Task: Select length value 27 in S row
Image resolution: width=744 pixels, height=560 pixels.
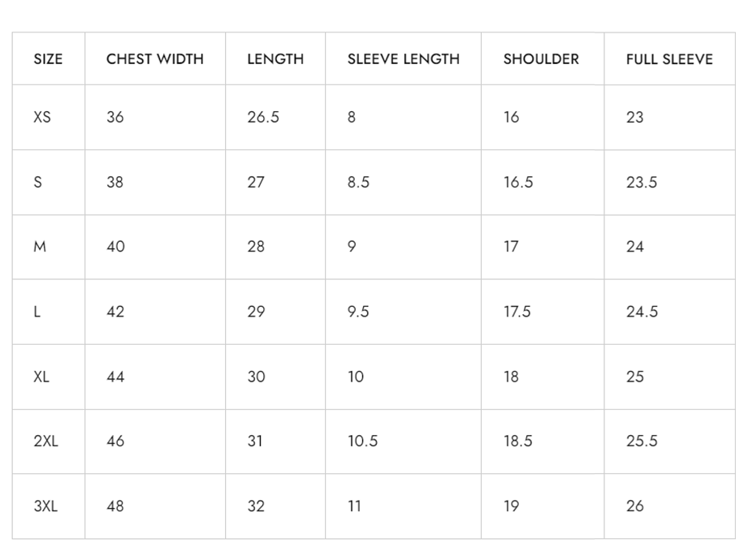Action: point(256,182)
